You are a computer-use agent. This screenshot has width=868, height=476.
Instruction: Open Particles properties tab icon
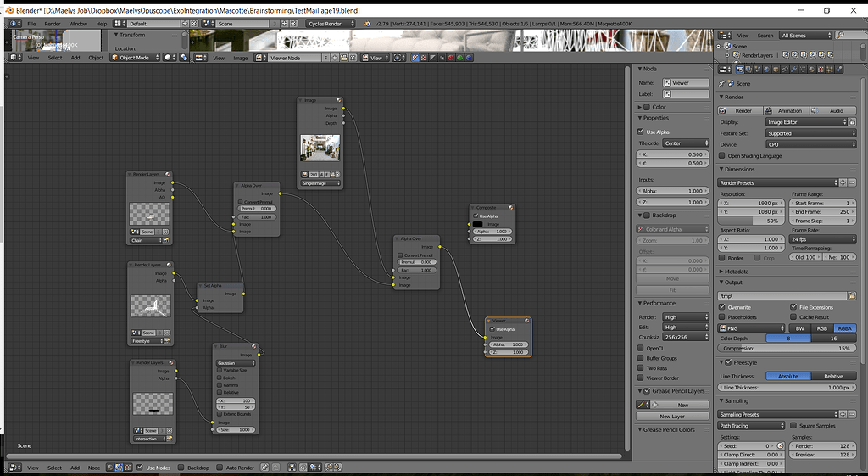pos(829,70)
